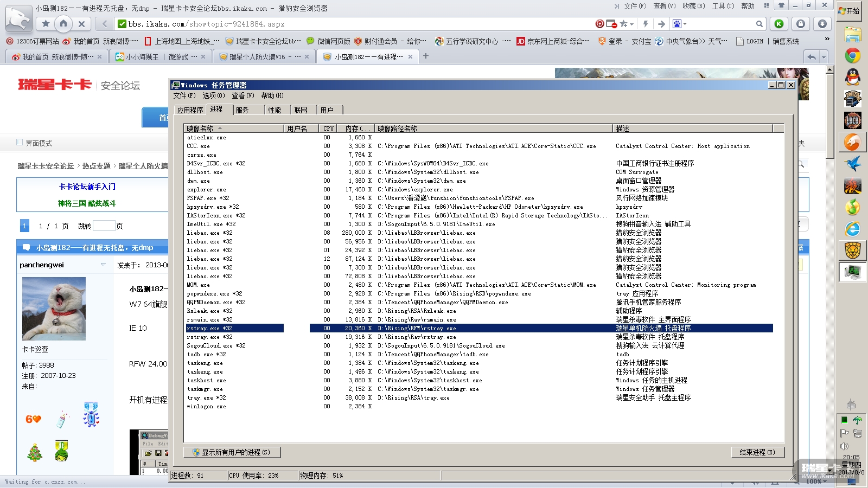Stop loading page with X button
868x488 pixels.
(81, 24)
